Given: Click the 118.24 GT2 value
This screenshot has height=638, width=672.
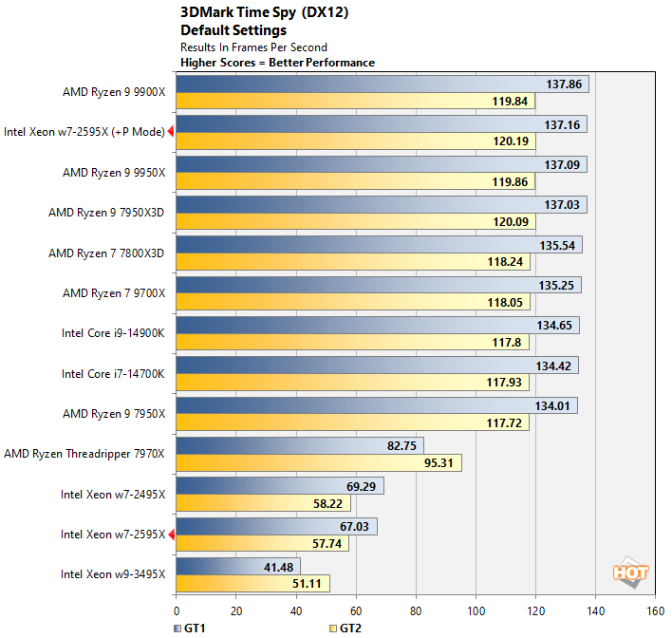Looking at the screenshot, I should click(x=505, y=261).
